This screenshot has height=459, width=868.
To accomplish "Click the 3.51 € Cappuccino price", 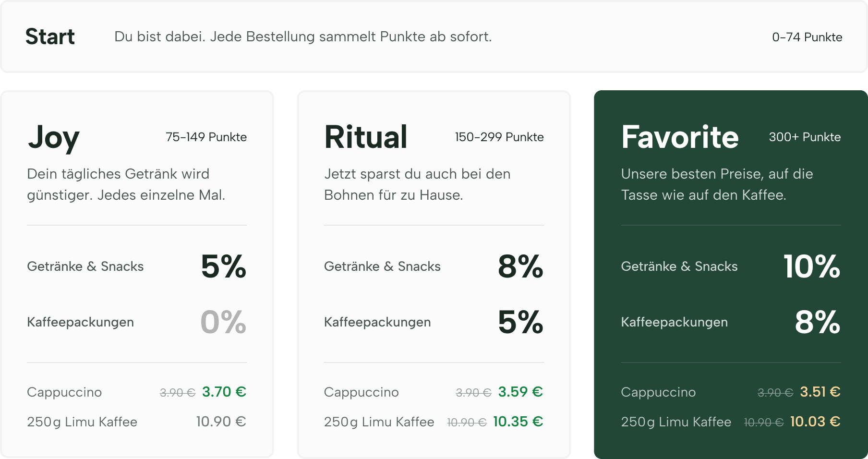I will (820, 392).
